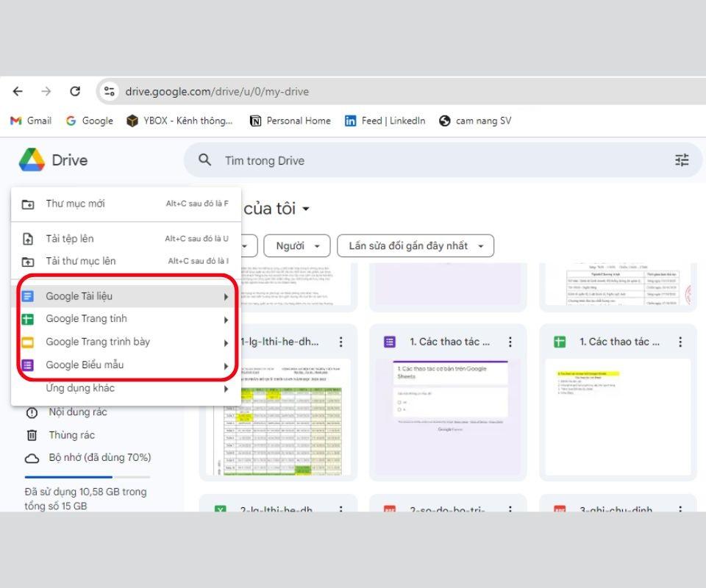Open Nội dung rác in sidebar
Image resolution: width=706 pixels, height=588 pixels.
[77, 412]
